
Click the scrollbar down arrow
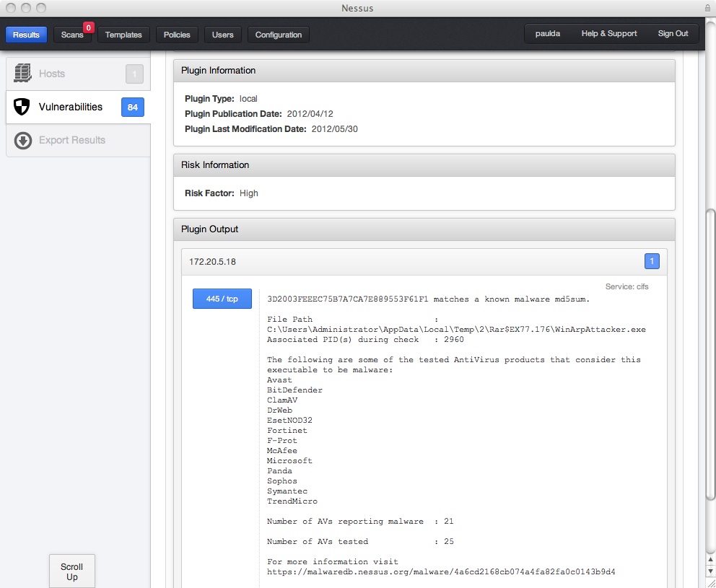point(711,571)
